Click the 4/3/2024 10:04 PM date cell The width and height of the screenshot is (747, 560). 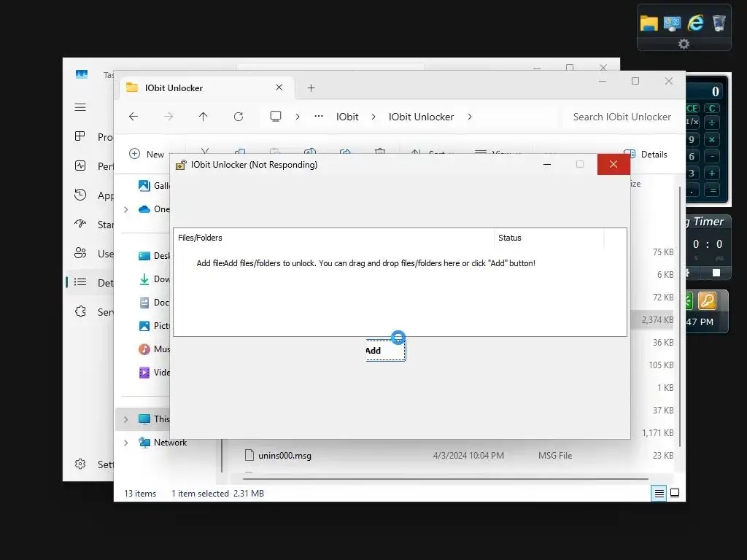(x=468, y=456)
